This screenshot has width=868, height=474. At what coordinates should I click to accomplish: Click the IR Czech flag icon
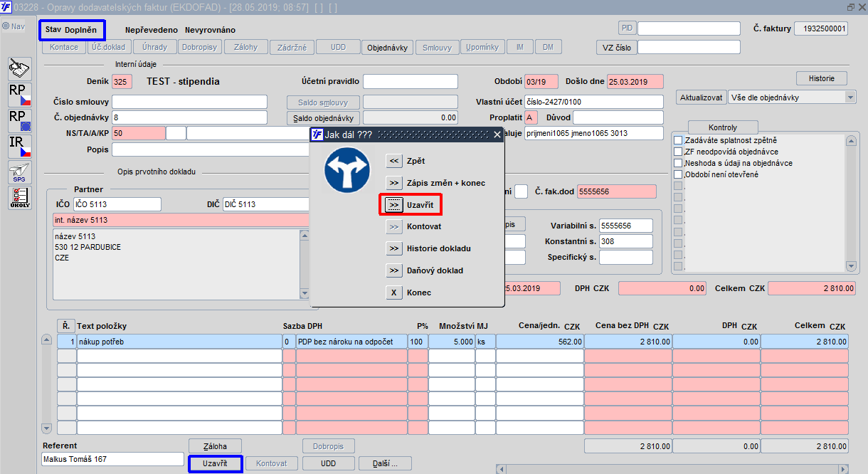tap(19, 146)
